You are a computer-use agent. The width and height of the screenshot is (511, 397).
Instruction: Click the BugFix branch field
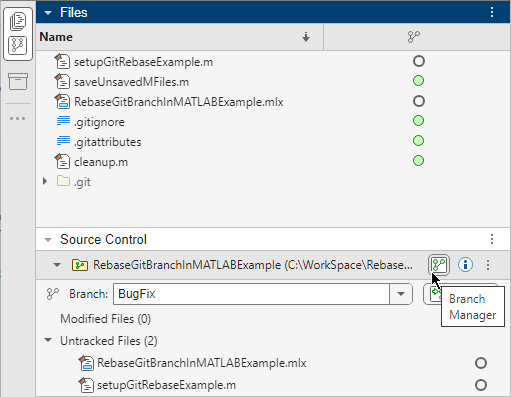tap(251, 294)
